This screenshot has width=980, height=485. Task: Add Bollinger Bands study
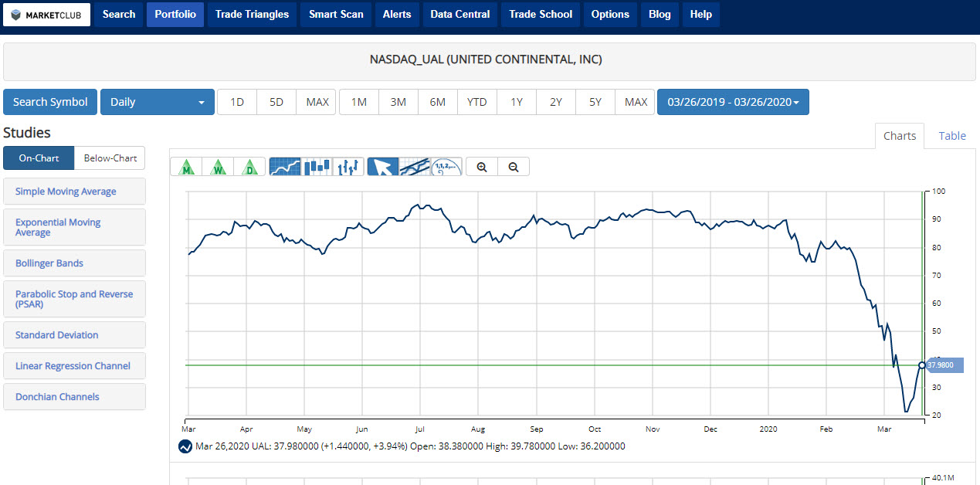coord(74,263)
